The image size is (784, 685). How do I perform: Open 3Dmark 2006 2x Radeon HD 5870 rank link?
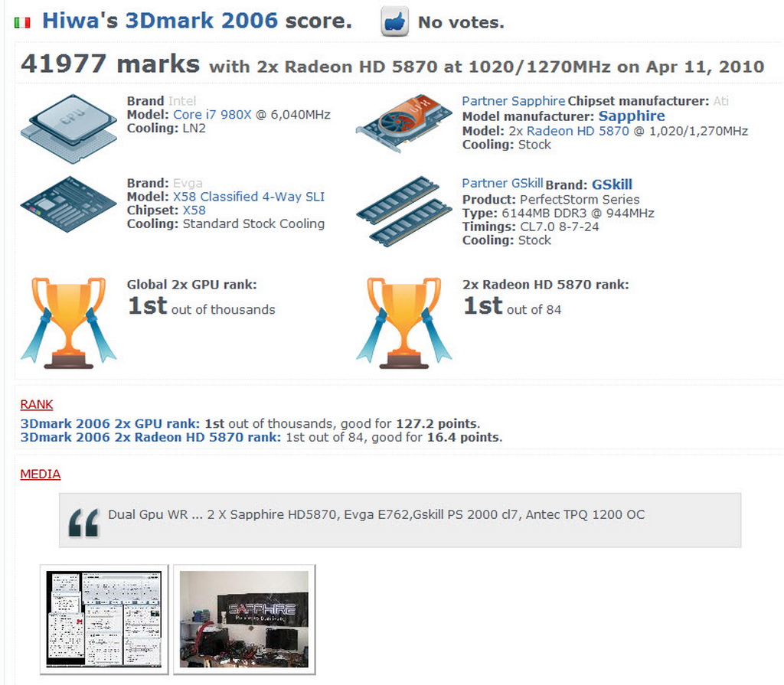click(x=151, y=437)
